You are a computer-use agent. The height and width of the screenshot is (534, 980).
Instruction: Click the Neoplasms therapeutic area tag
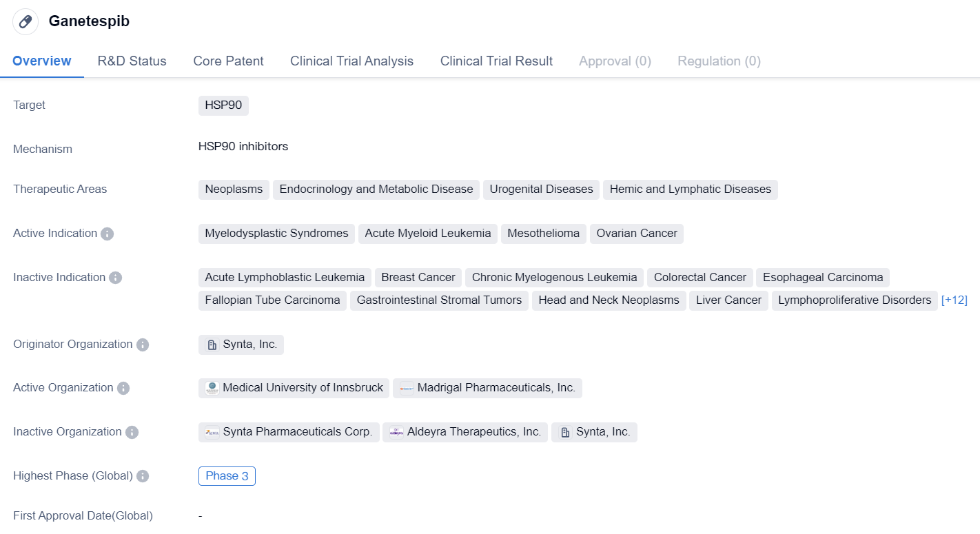(x=234, y=189)
